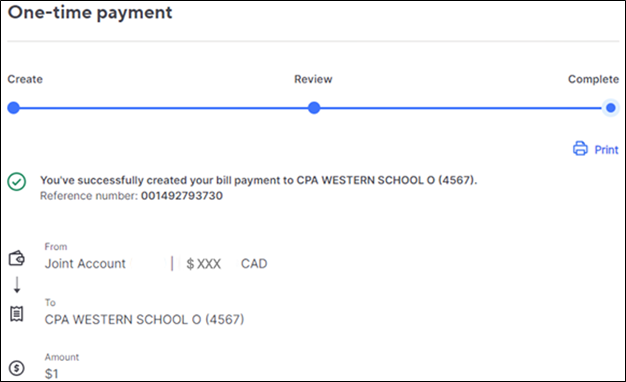Click the green success checkmark icon

(x=17, y=182)
